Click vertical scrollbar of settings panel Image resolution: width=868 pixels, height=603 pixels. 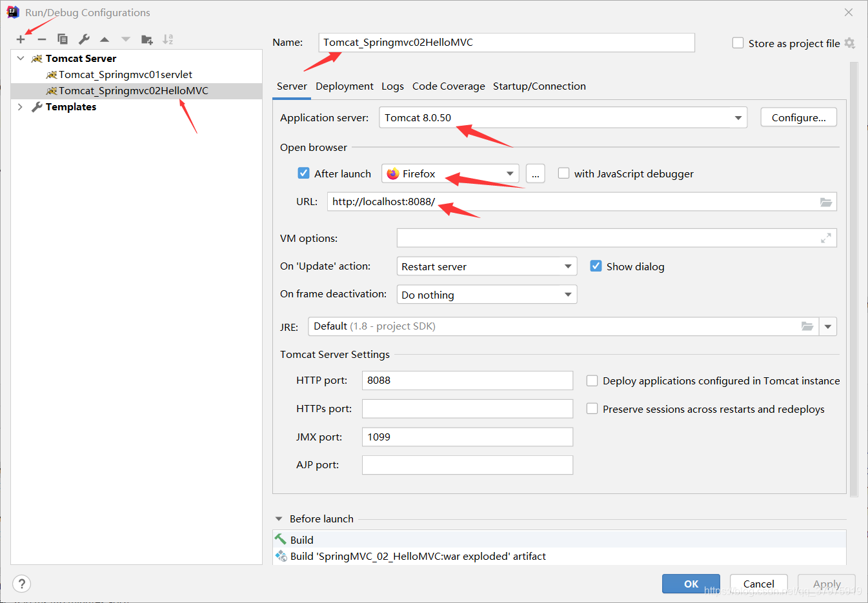coord(854,279)
